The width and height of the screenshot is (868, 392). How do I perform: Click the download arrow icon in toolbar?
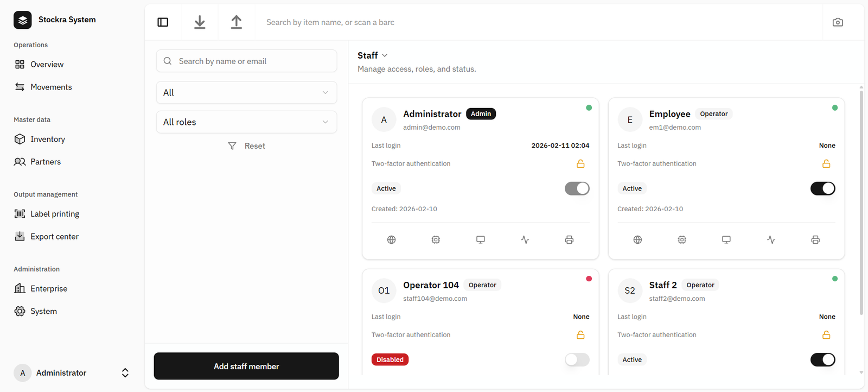point(200,22)
